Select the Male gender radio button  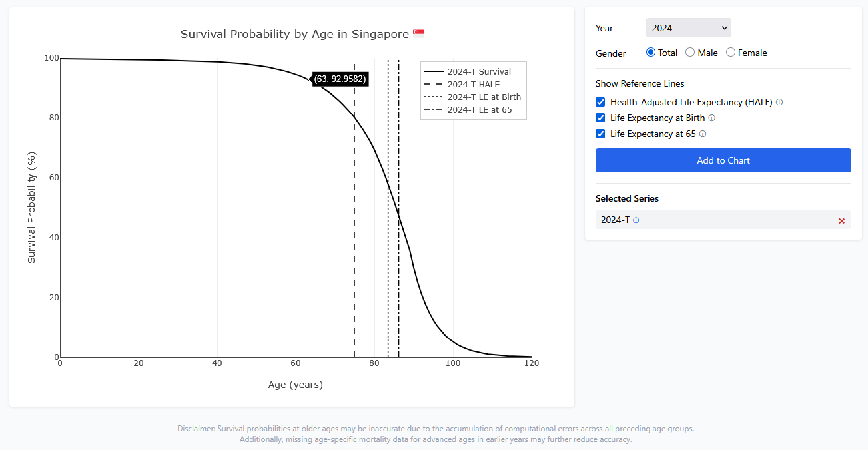(690, 53)
